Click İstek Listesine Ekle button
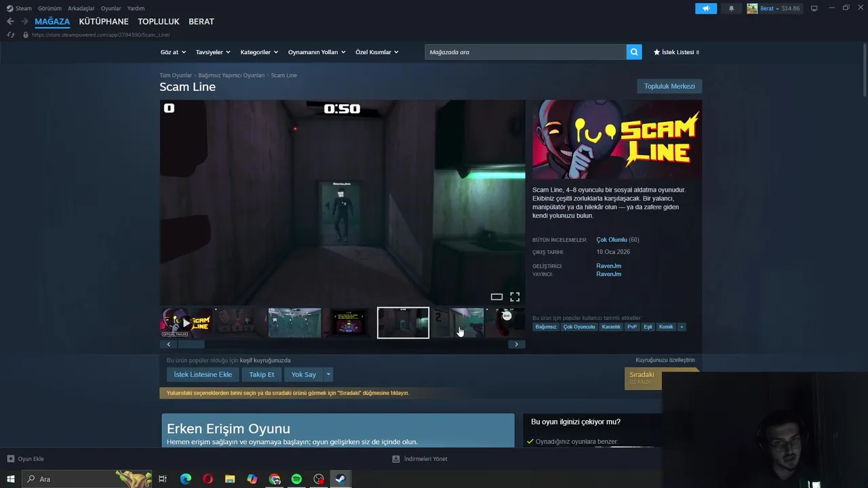Image resolution: width=868 pixels, height=488 pixels. (x=203, y=374)
